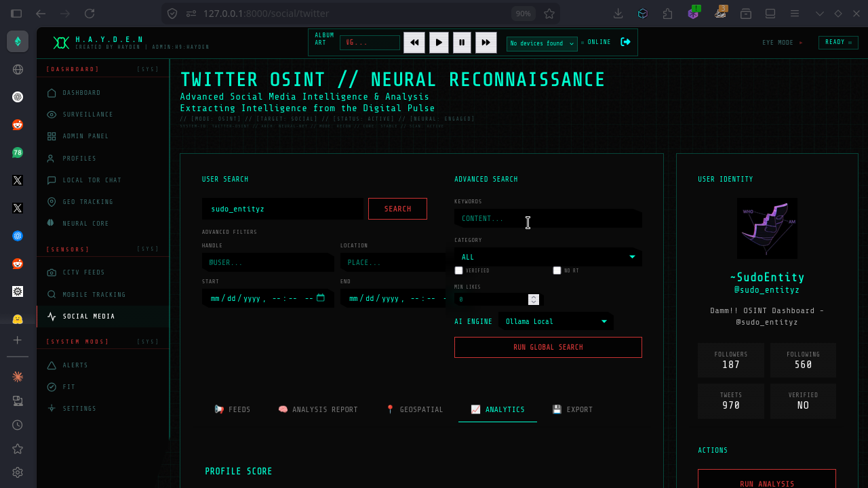Open the No devices found dropdown

click(x=542, y=43)
